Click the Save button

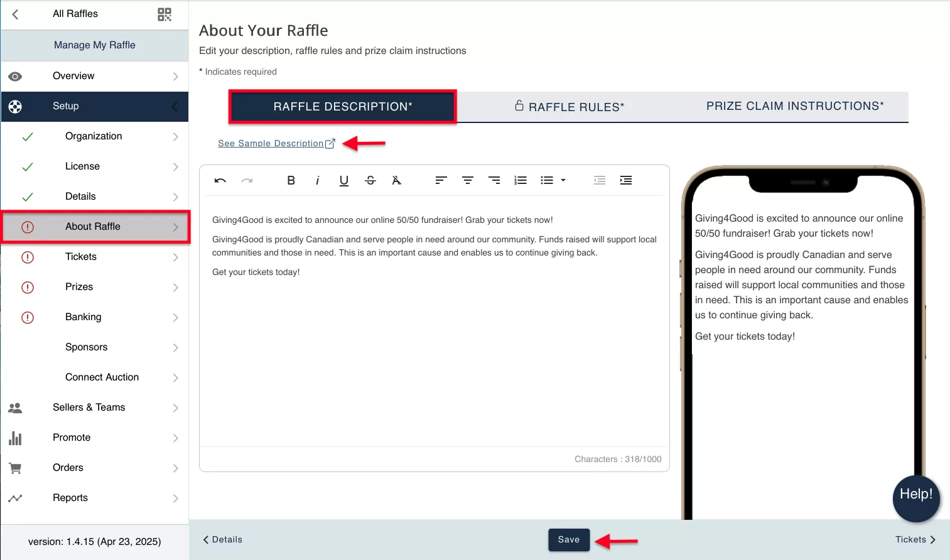pos(569,540)
